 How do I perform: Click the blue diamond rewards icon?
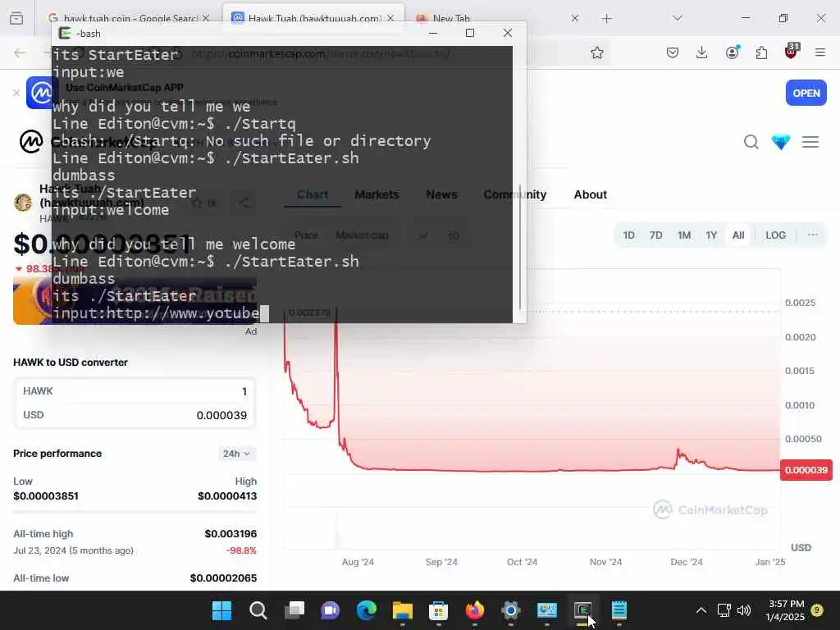[781, 142]
